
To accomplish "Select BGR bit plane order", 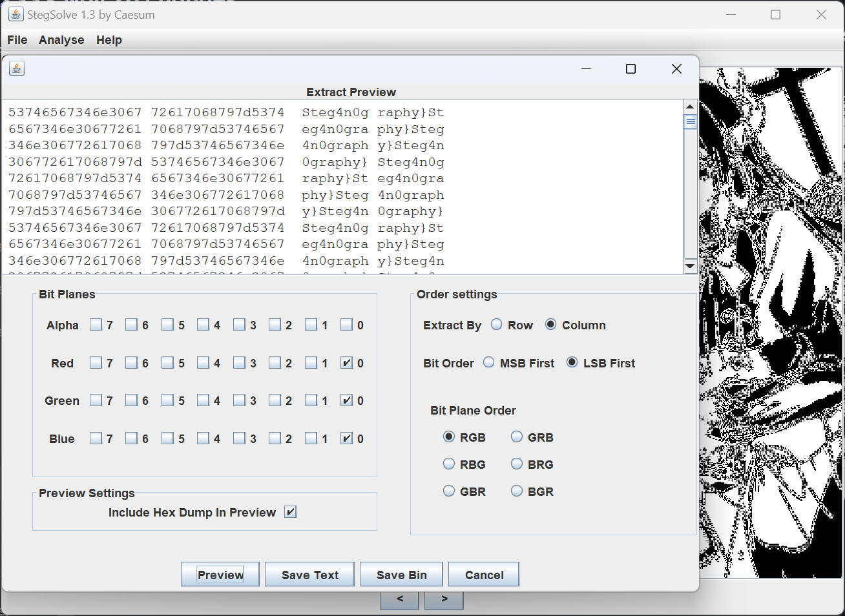I will click(x=517, y=491).
